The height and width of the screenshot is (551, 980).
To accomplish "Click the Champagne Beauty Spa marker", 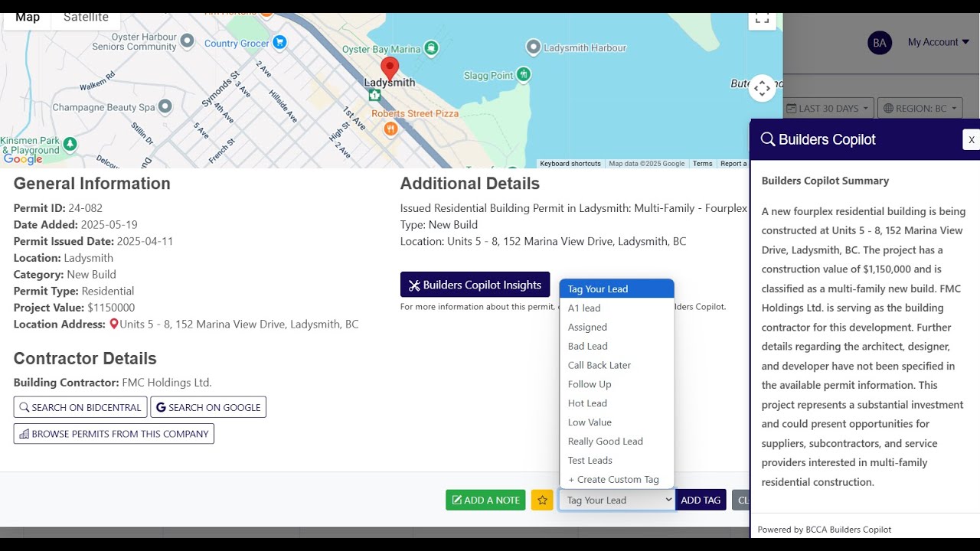I will point(166,107).
